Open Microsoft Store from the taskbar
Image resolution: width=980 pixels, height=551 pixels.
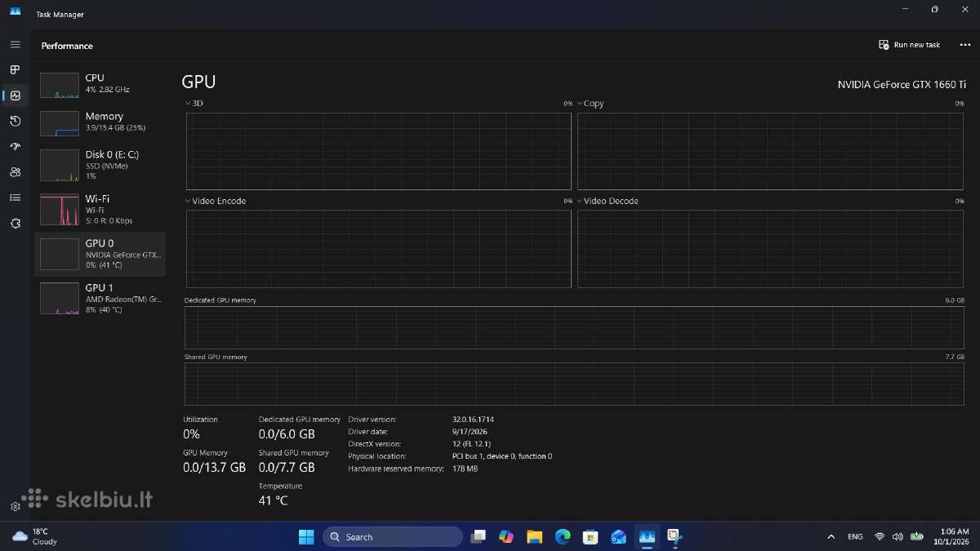pos(590,536)
